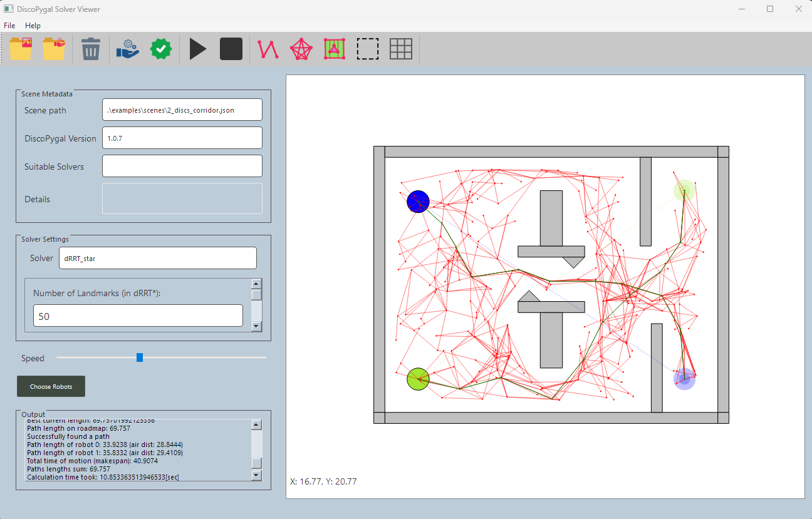This screenshot has height=519, width=812.
Task: Click solver settings scrollbar down arrow
Action: click(x=256, y=326)
